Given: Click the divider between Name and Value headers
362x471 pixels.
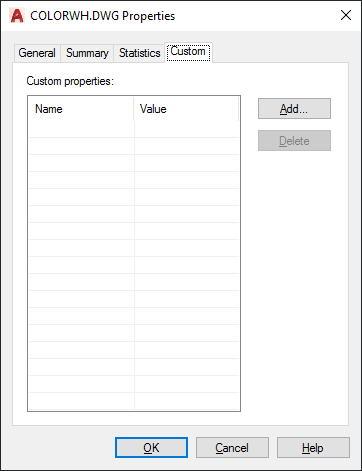Looking at the screenshot, I should click(x=134, y=109).
